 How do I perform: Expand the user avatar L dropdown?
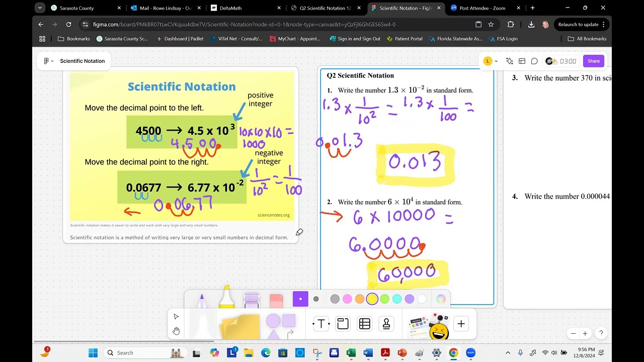tap(491, 61)
